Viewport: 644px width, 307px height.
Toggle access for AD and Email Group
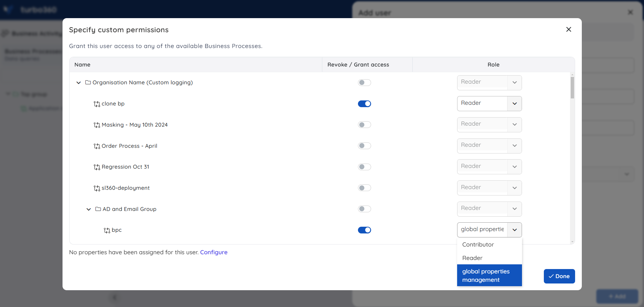364,209
